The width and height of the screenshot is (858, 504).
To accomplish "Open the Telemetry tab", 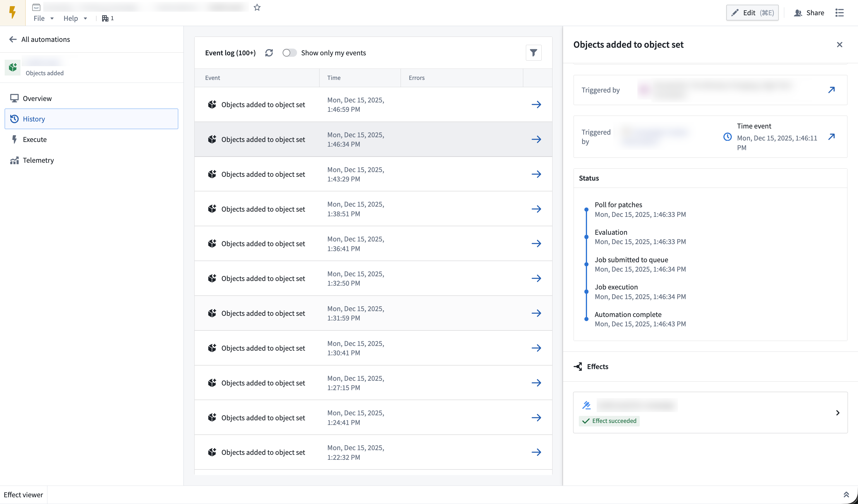I will click(91, 160).
